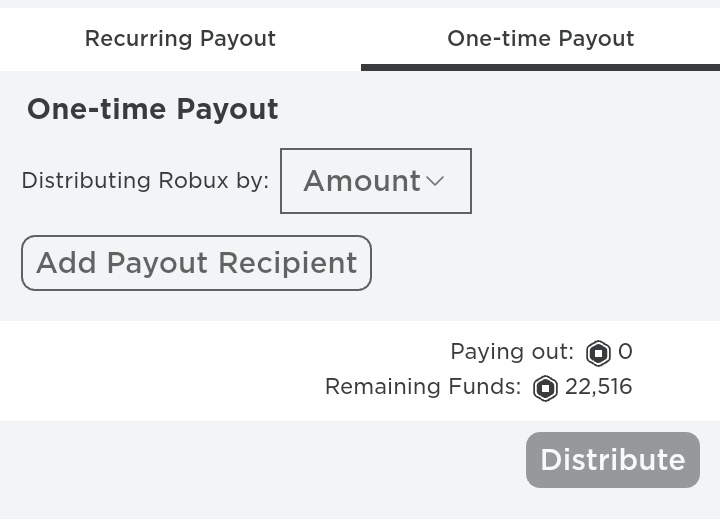This screenshot has width=720, height=519.
Task: Click the dark underline under One-time Payout tab
Action: pos(540,68)
